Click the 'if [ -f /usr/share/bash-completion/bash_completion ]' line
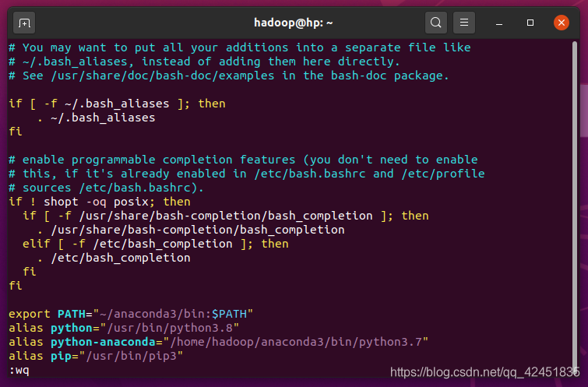The height and width of the screenshot is (387, 588). pos(225,216)
